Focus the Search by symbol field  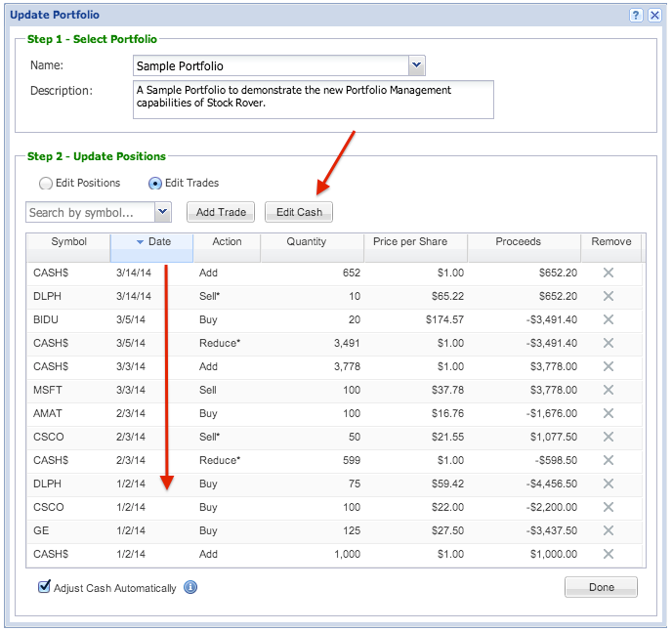[x=91, y=212]
